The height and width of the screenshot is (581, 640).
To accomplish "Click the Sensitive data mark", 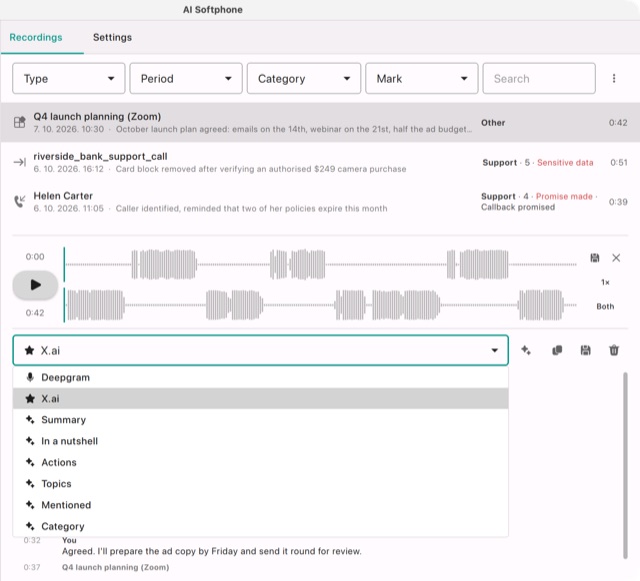I will tap(565, 163).
